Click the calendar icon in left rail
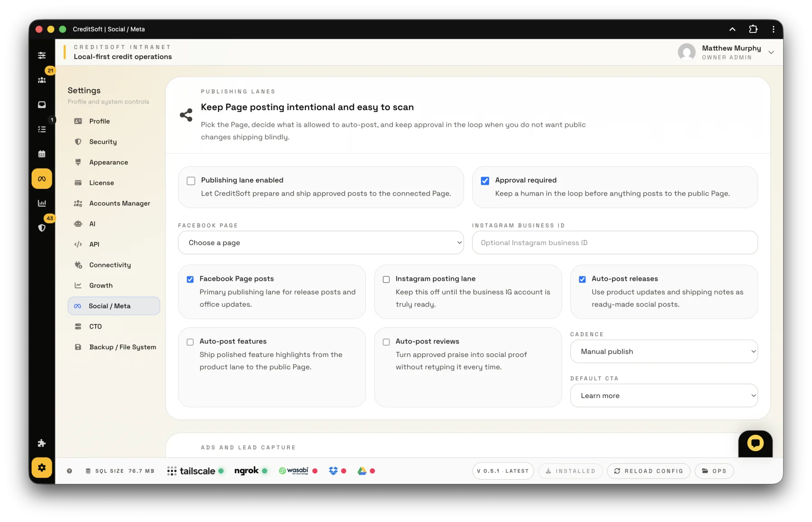 pyautogui.click(x=42, y=154)
